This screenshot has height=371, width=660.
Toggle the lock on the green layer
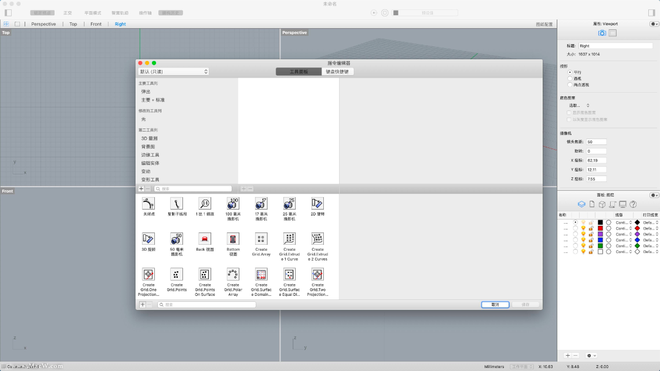coord(591,246)
